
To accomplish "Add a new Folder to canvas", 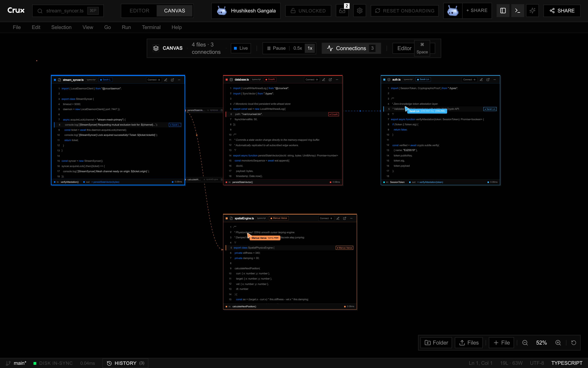I will [436, 343].
